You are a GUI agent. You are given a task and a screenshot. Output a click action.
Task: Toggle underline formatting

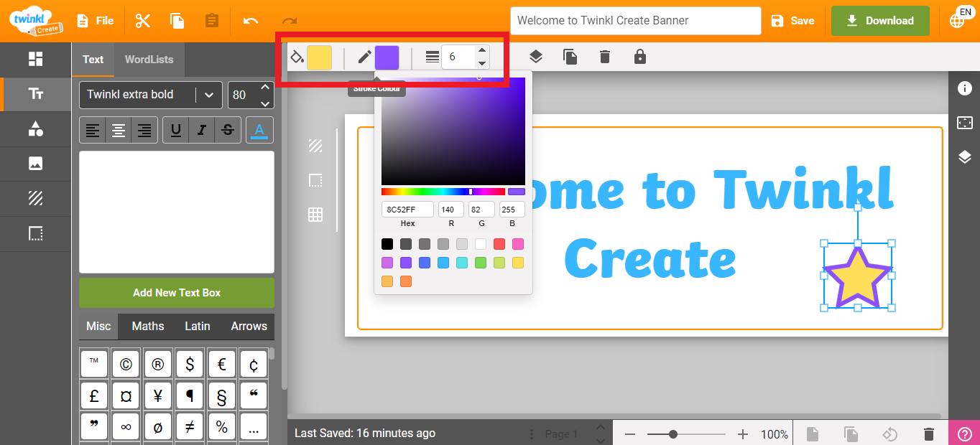176,130
